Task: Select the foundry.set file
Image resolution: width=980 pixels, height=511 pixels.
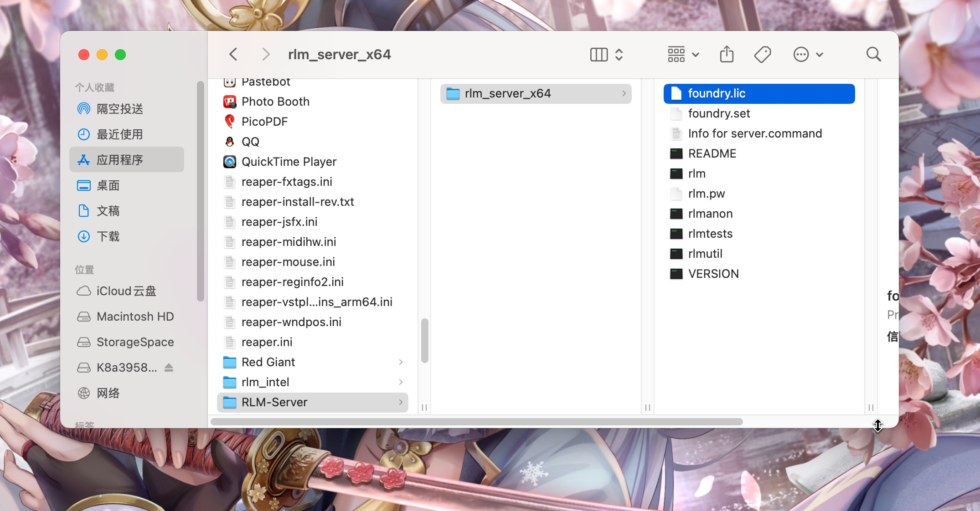Action: pos(719,113)
